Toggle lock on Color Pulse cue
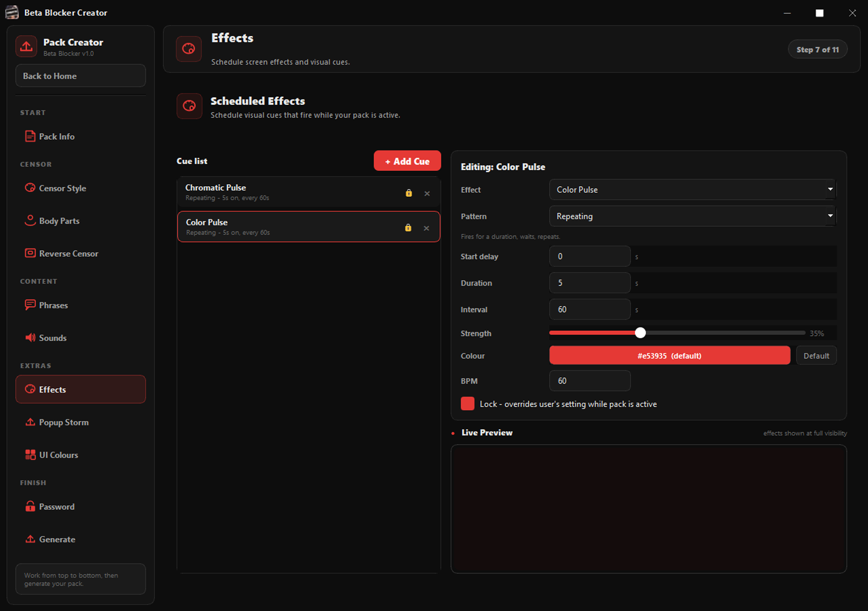This screenshot has width=868, height=611. [408, 227]
